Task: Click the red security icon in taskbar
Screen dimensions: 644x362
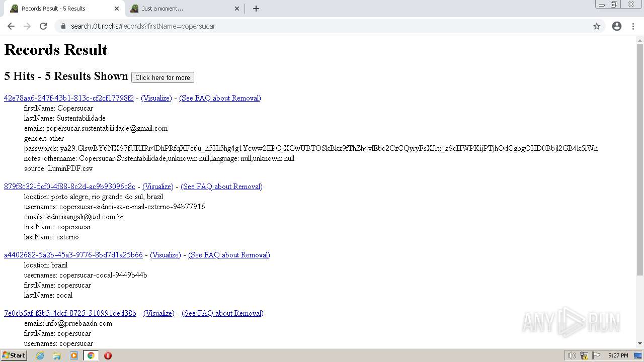Action: pyautogui.click(x=108, y=355)
